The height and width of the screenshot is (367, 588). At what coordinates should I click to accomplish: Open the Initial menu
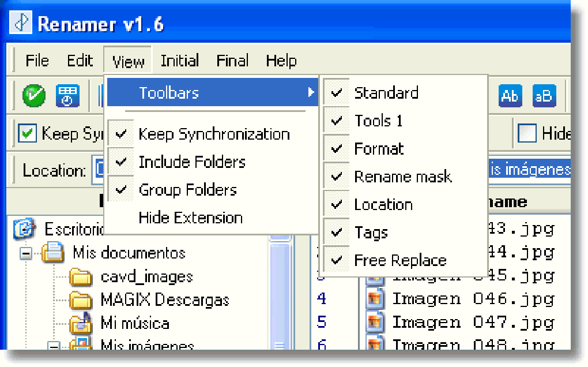coord(179,60)
